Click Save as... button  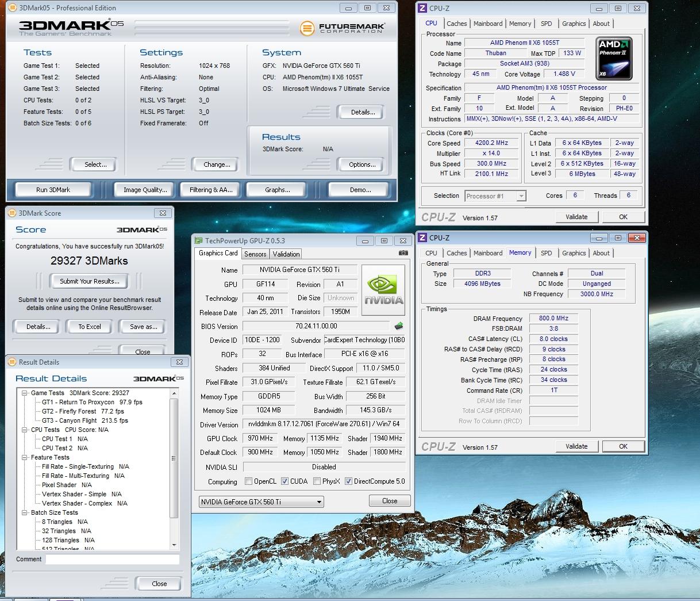click(143, 327)
